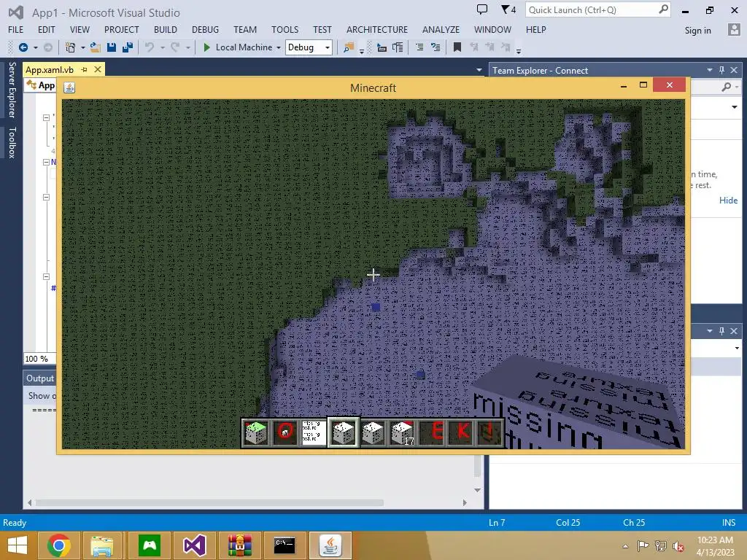Open the FILE menu

[x=16, y=29]
